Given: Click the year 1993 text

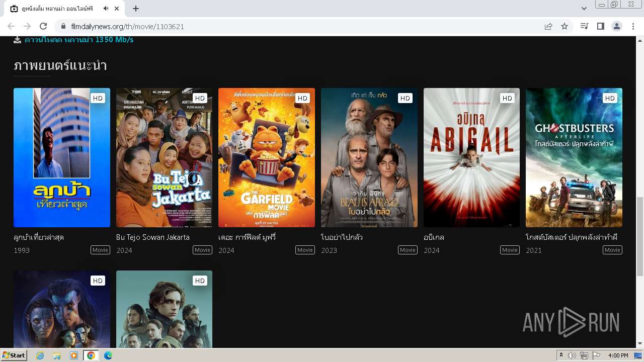Looking at the screenshot, I should tap(22, 250).
